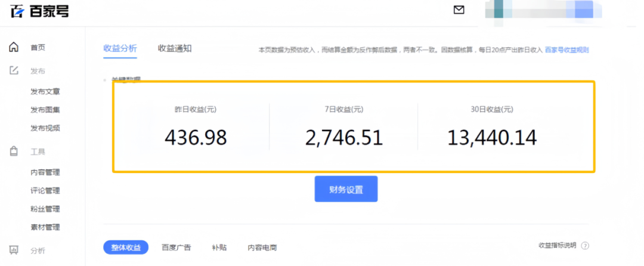Switch to 补贴 income category
The height and width of the screenshot is (266, 644).
[x=219, y=248]
